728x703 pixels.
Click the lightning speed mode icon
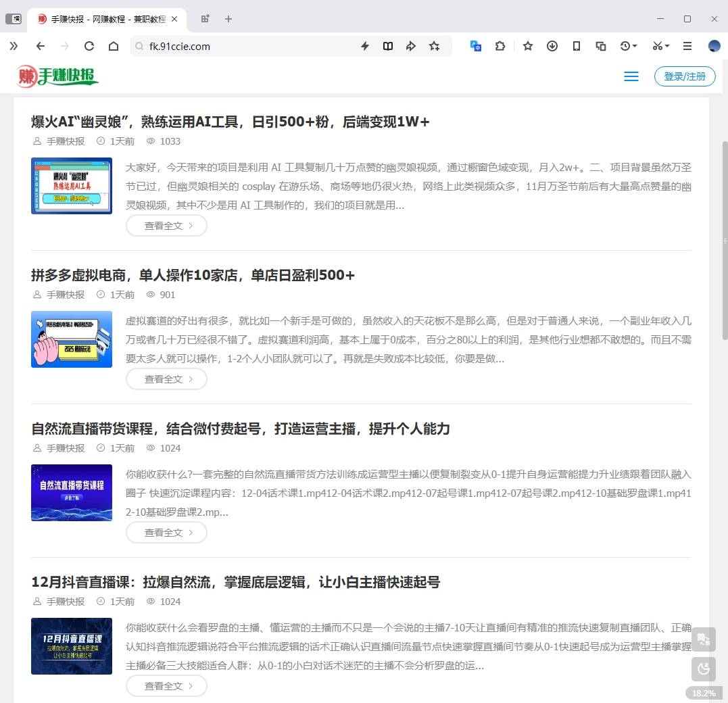[365, 46]
